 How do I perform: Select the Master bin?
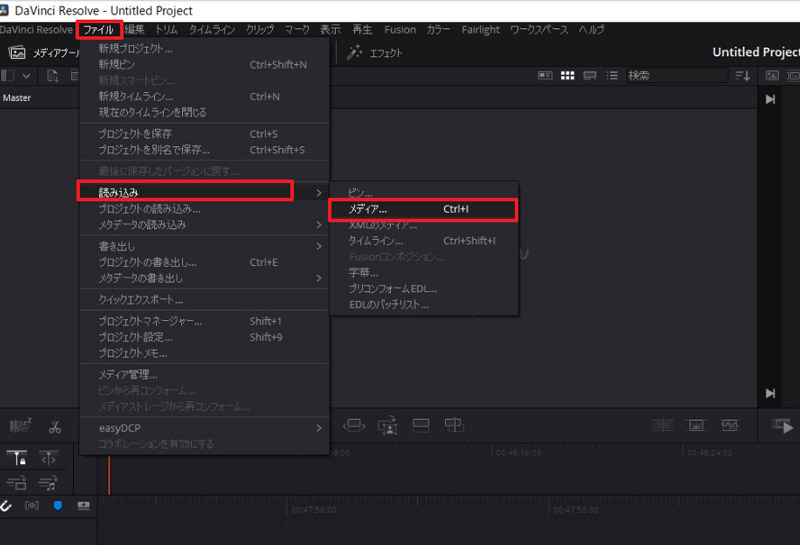(x=17, y=97)
